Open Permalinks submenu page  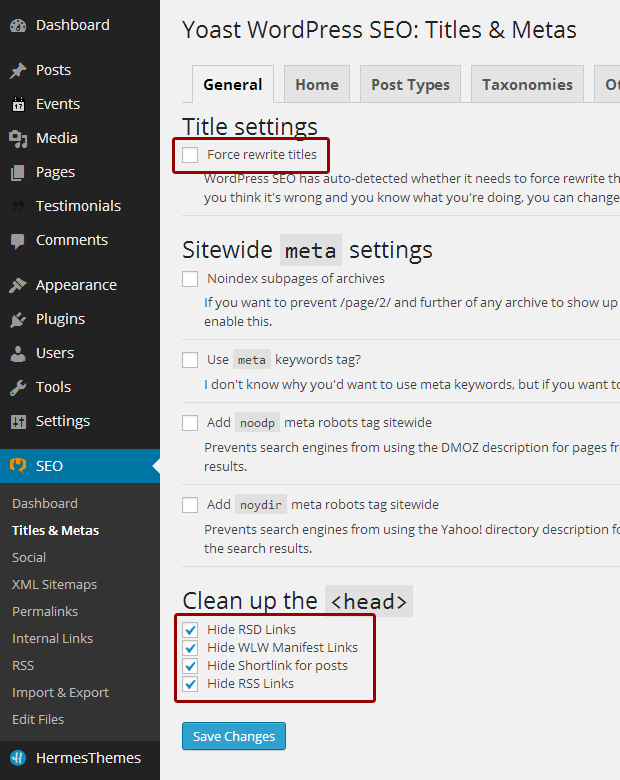(x=45, y=611)
